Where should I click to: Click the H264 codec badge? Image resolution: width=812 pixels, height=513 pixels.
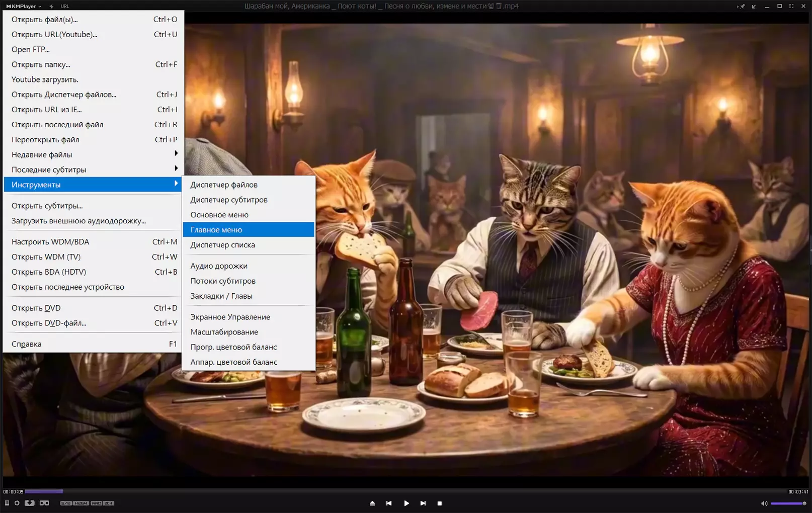pos(81,503)
